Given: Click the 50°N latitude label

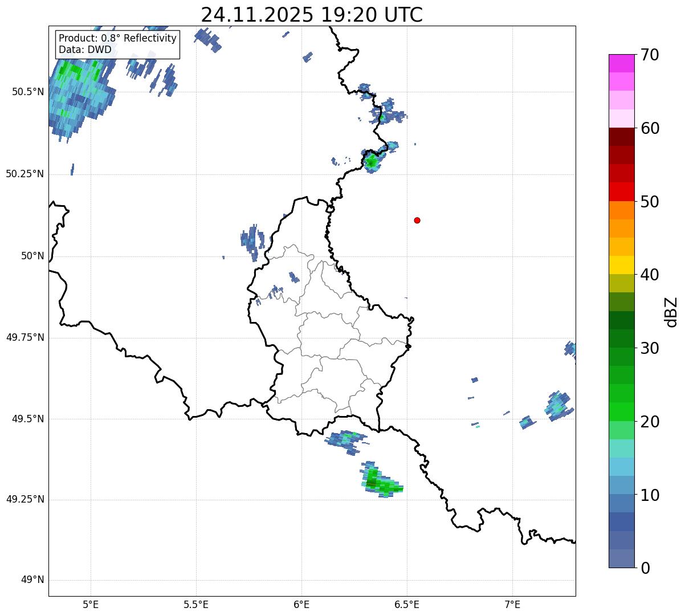Looking at the screenshot, I should tap(32, 256).
